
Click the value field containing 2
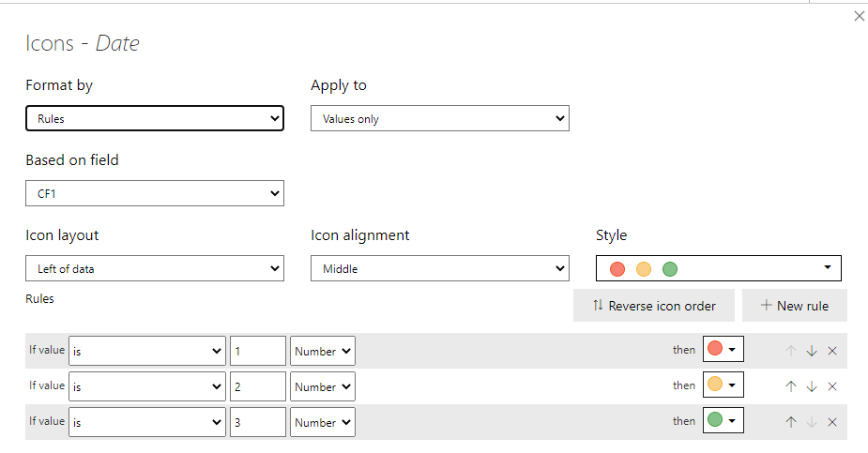click(258, 386)
